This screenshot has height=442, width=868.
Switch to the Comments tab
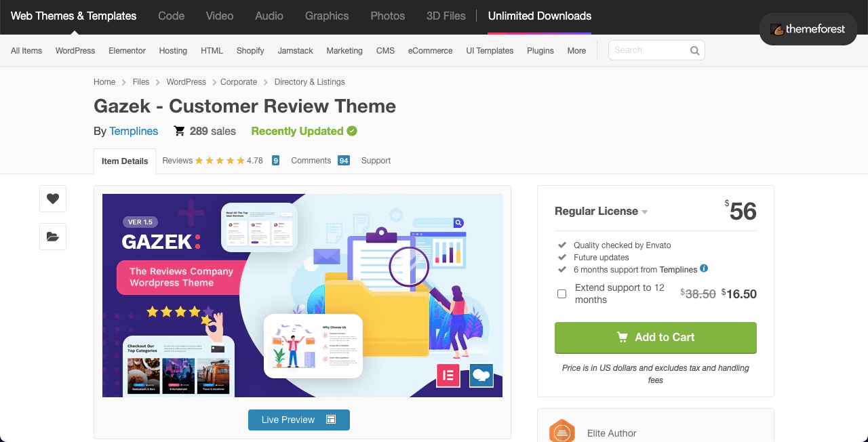click(311, 161)
